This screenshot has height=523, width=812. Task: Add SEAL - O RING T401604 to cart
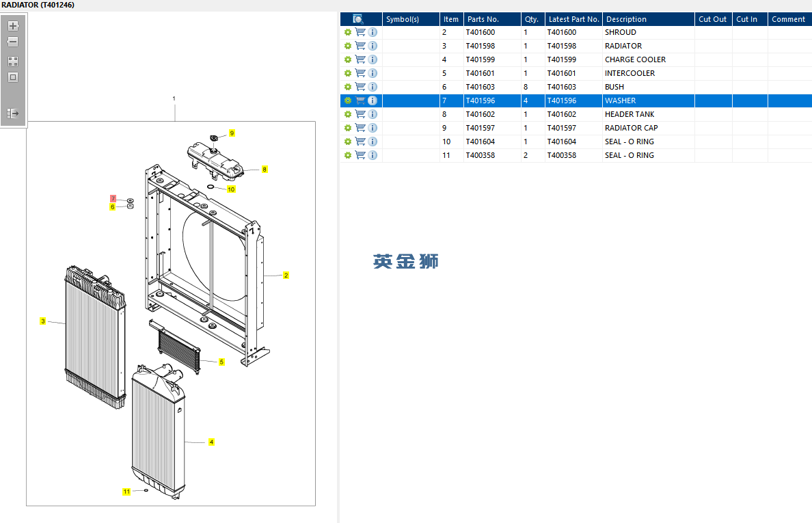tap(360, 142)
